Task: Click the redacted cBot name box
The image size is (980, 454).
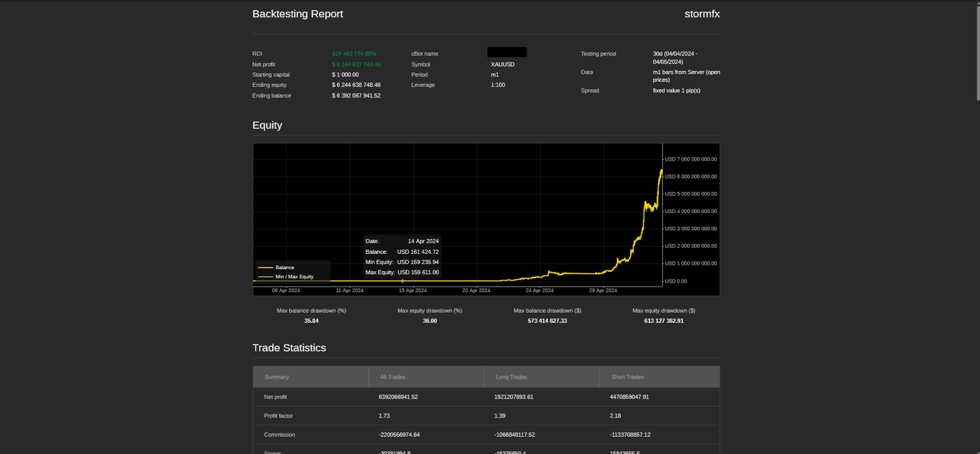Action: pos(507,52)
